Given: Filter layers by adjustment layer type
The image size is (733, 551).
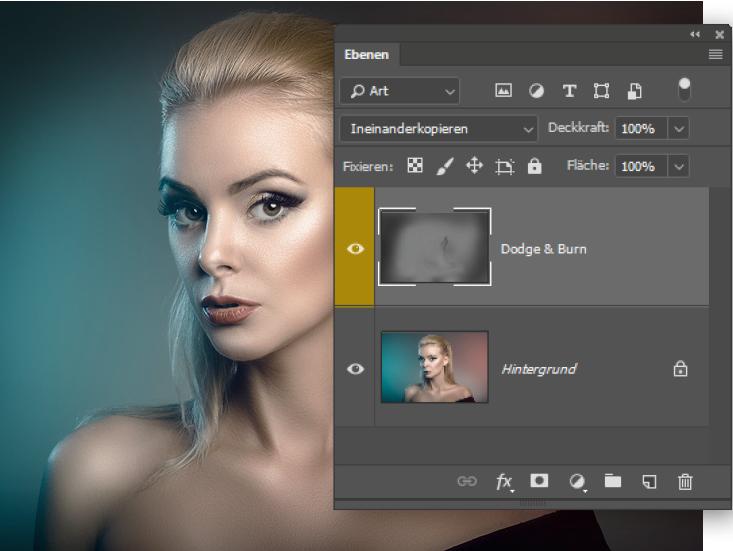Looking at the screenshot, I should [536, 91].
